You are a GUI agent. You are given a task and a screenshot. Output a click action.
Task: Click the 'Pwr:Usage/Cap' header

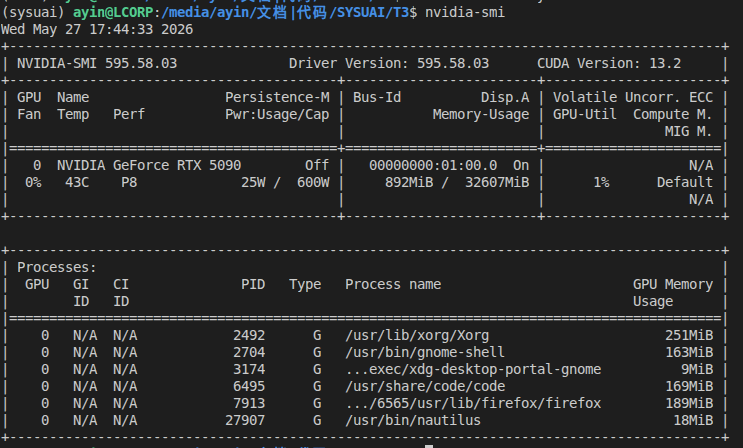tap(277, 114)
